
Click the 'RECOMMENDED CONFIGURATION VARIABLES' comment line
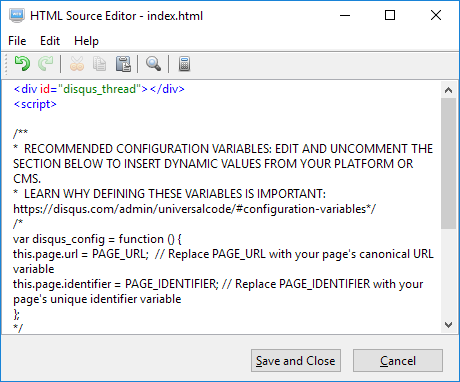pos(223,148)
